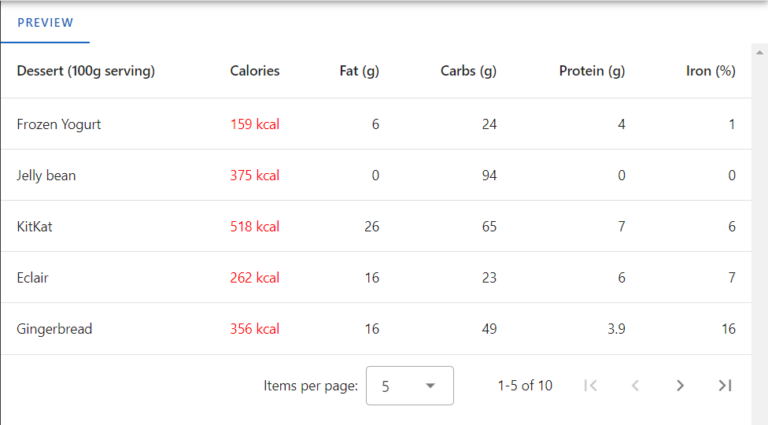Screen dimensions: 768x425
Task: Click the previous page arrow
Action: [x=635, y=385]
